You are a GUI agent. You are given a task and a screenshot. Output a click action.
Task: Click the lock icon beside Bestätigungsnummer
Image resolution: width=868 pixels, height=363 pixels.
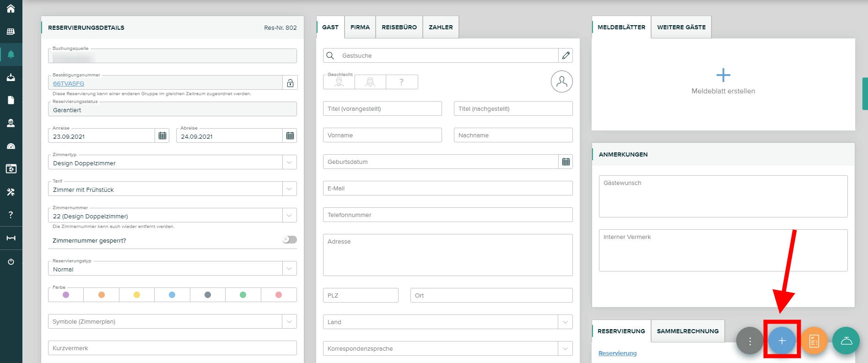point(290,83)
